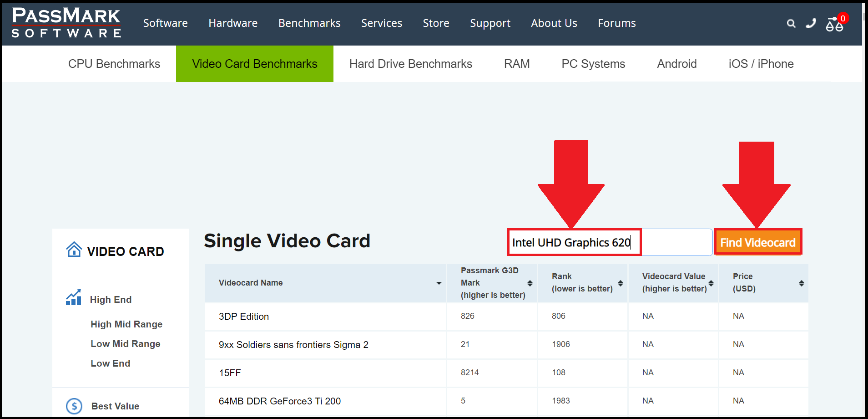Click the Best Value dollar icon
The height and width of the screenshot is (419, 868).
[x=74, y=406]
